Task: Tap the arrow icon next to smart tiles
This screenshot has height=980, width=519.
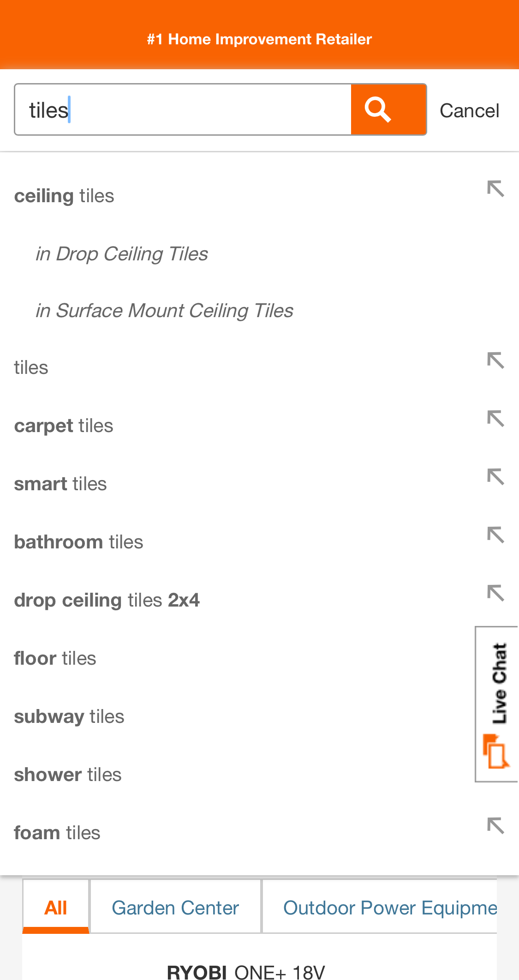Action: click(496, 476)
